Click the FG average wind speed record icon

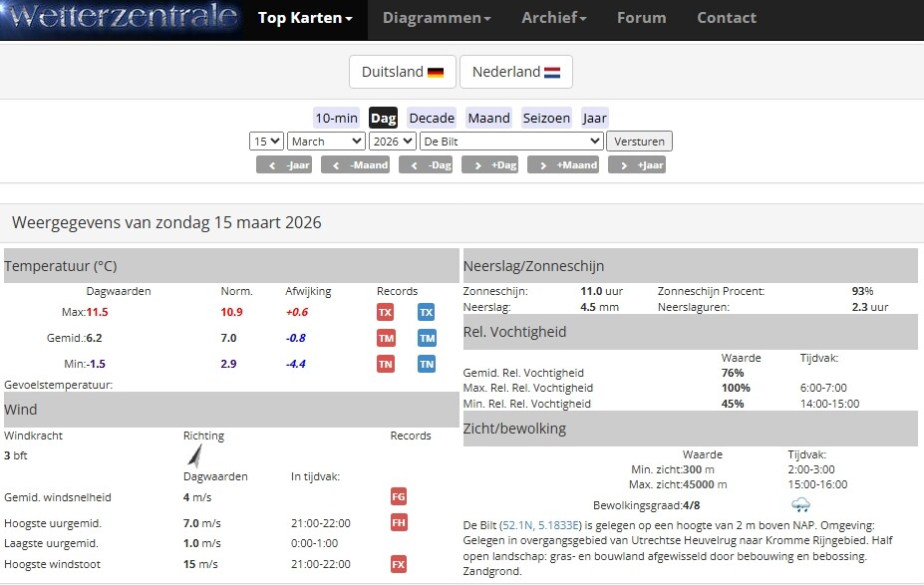coord(399,496)
